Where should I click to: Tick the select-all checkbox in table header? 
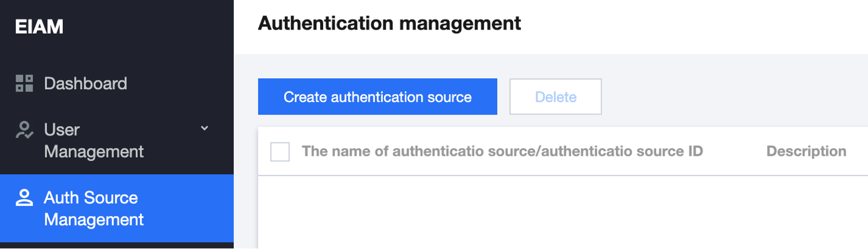pyautogui.click(x=280, y=152)
